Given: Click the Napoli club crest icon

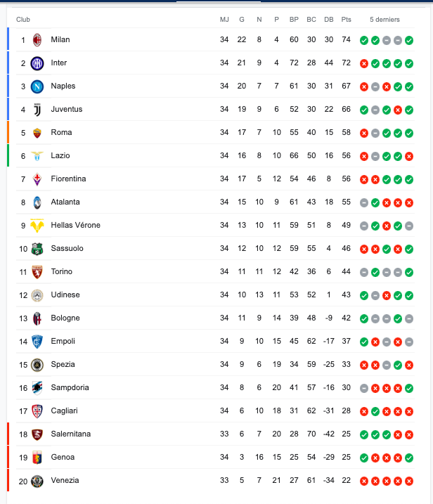Looking at the screenshot, I should [37, 86].
